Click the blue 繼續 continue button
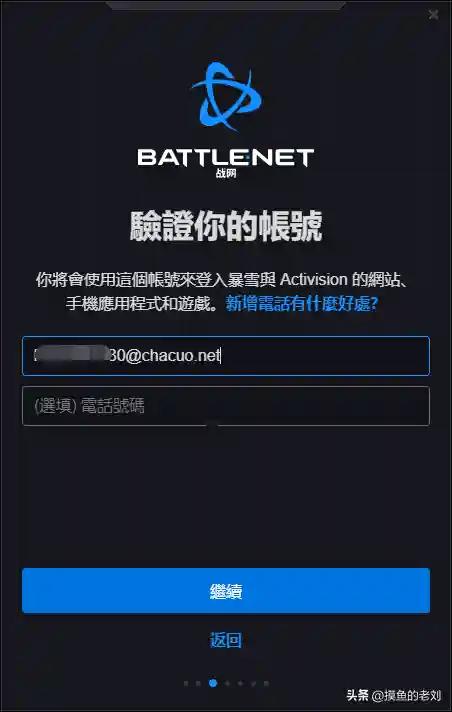This screenshot has height=712, width=452. point(226,590)
